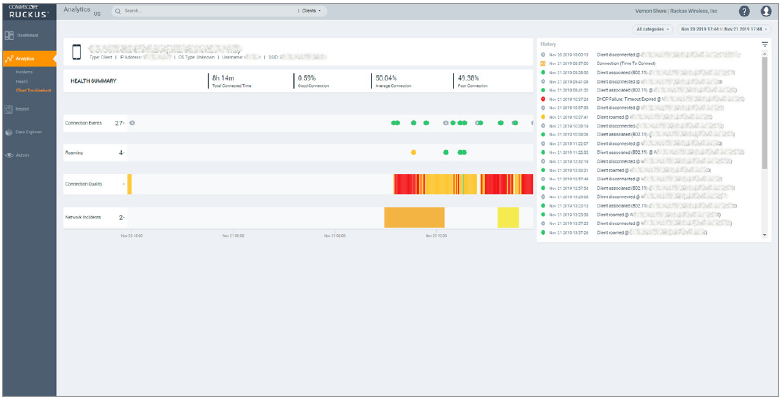Image resolution: width=782 pixels, height=401 pixels.
Task: Click the account name Ruckus Wireless, Inc
Action: coord(694,11)
